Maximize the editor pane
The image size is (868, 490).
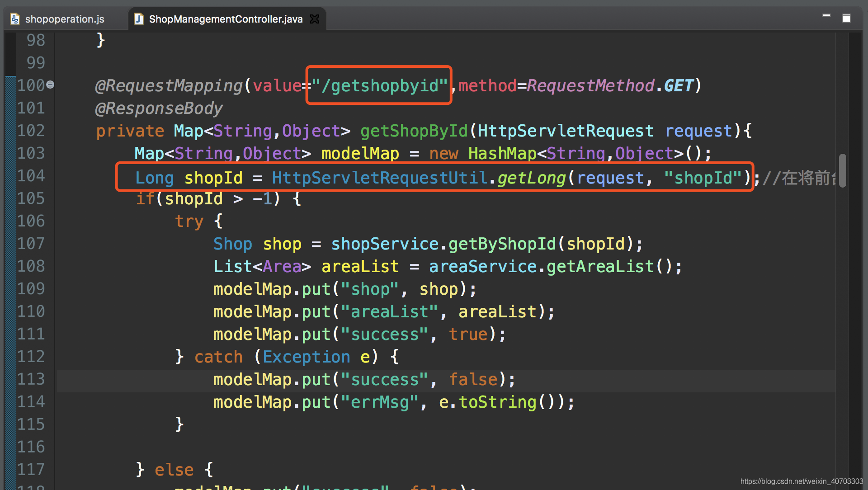[846, 18]
